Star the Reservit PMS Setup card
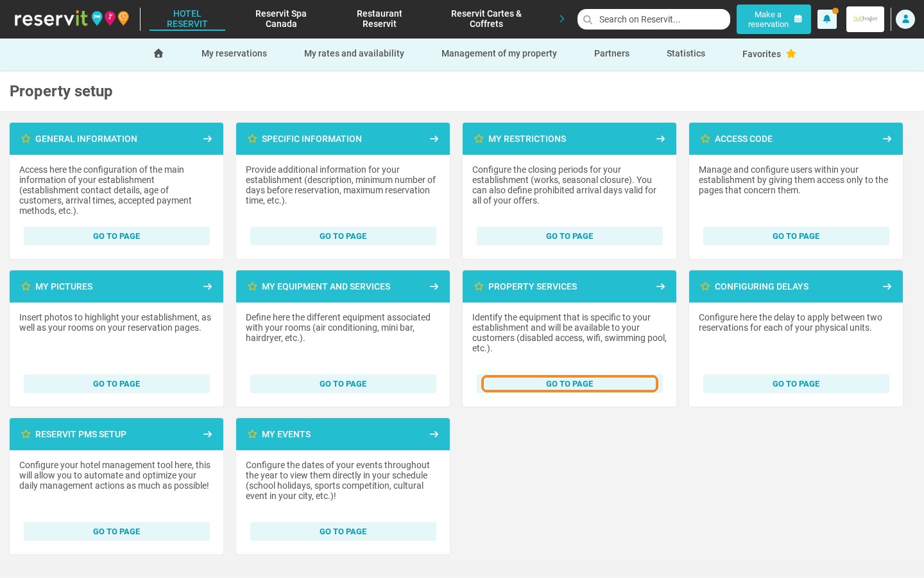 (26, 434)
